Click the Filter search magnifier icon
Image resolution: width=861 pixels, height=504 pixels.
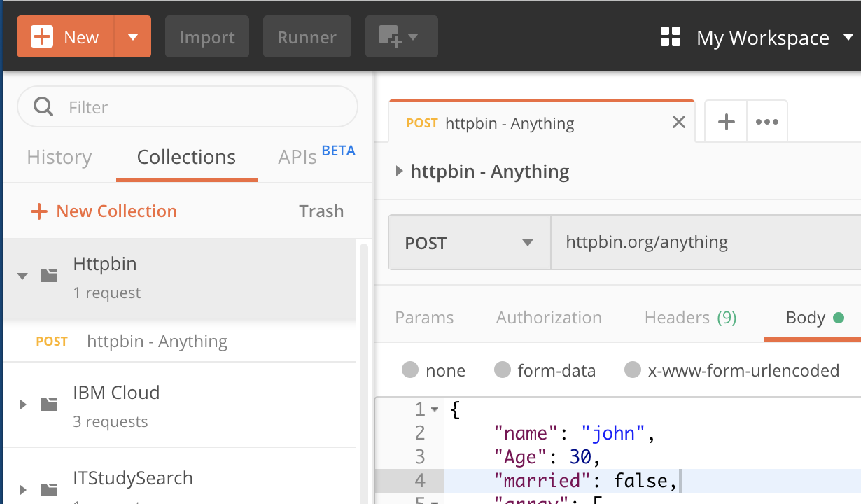coord(43,107)
